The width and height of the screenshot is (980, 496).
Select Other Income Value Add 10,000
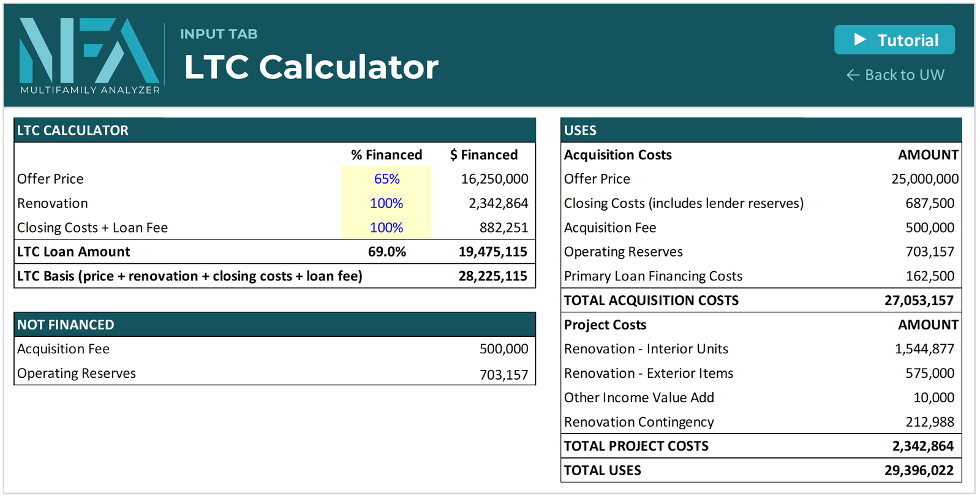point(933,398)
